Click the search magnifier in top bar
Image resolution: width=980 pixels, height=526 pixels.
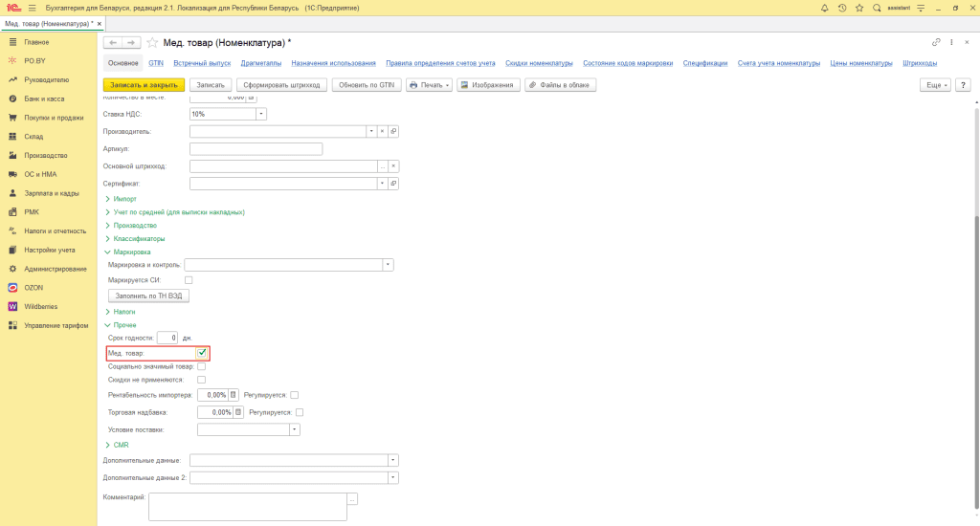[877, 8]
